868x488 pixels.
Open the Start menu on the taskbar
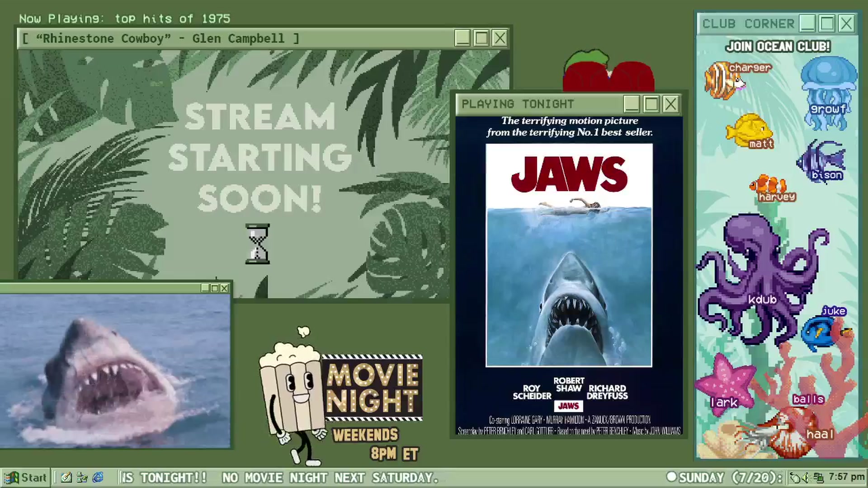pyautogui.click(x=25, y=478)
